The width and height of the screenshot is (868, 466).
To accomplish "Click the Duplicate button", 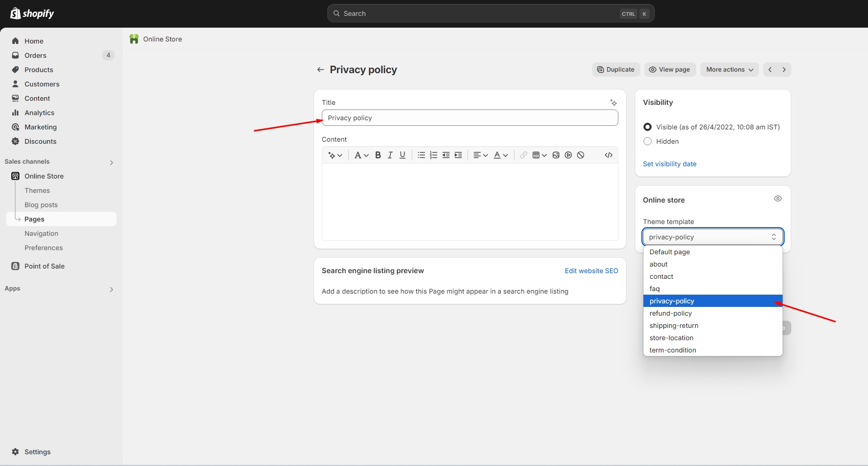I will click(x=616, y=70).
